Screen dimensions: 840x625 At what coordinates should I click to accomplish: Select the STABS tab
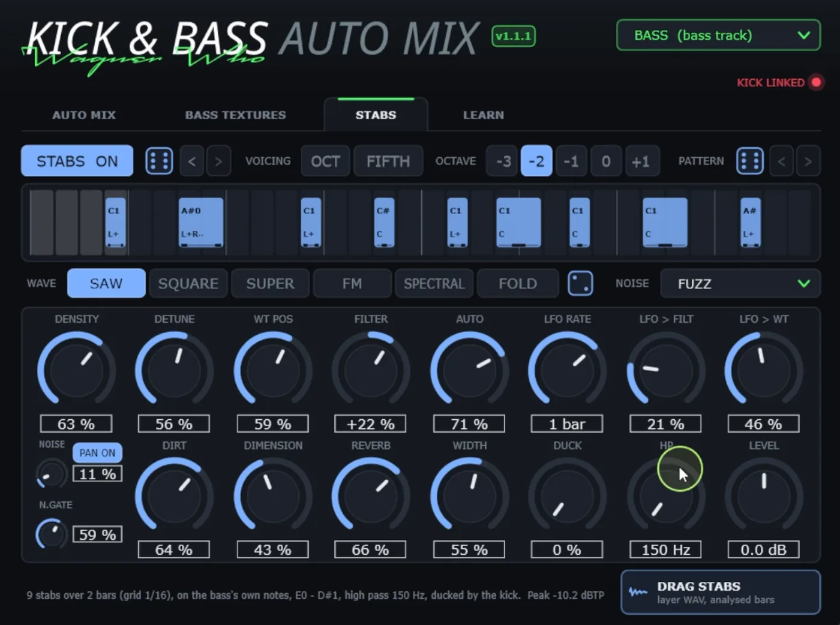[x=376, y=115]
